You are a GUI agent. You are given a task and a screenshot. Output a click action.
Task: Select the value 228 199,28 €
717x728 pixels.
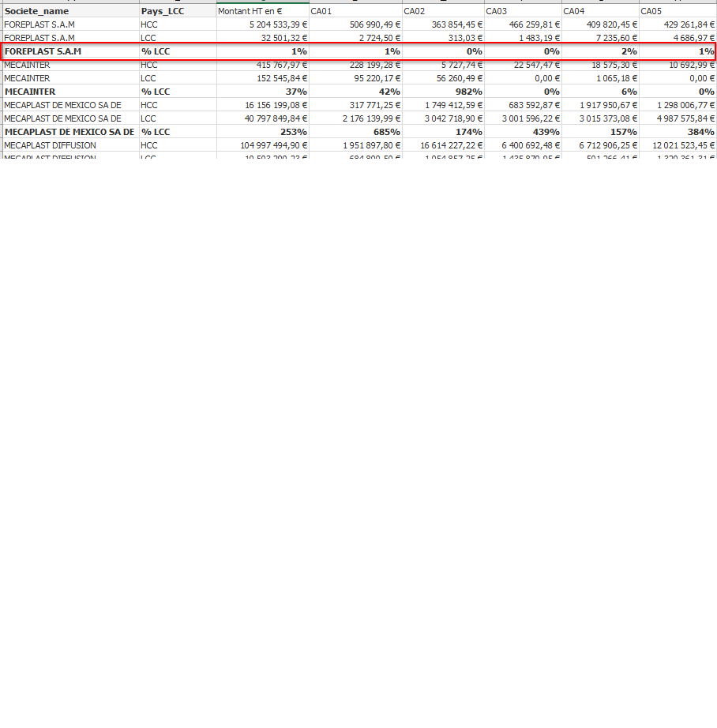(x=355, y=65)
